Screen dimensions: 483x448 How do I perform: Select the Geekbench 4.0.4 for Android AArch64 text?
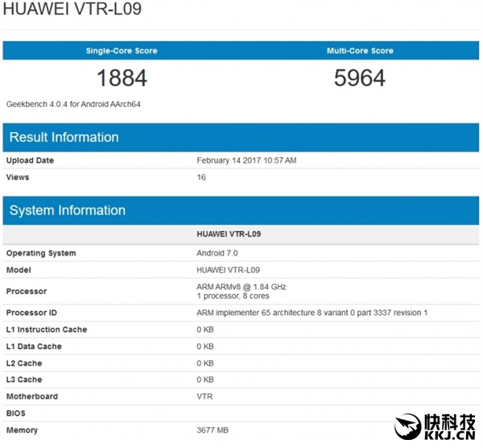[73, 104]
